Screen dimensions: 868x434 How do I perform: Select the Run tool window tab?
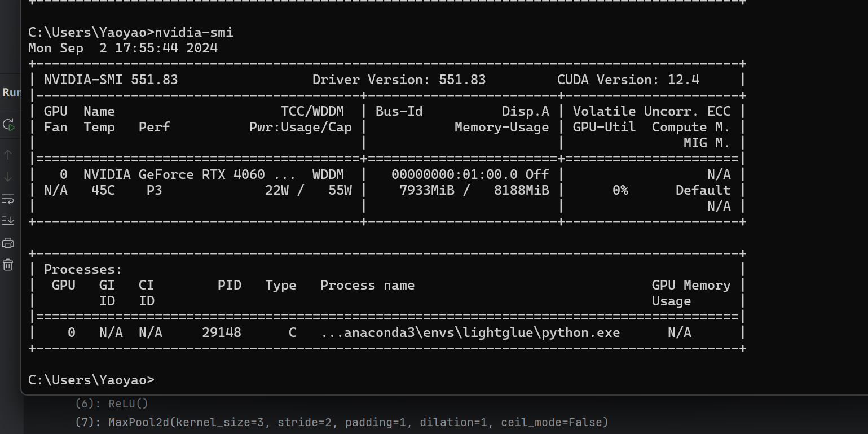(x=11, y=92)
